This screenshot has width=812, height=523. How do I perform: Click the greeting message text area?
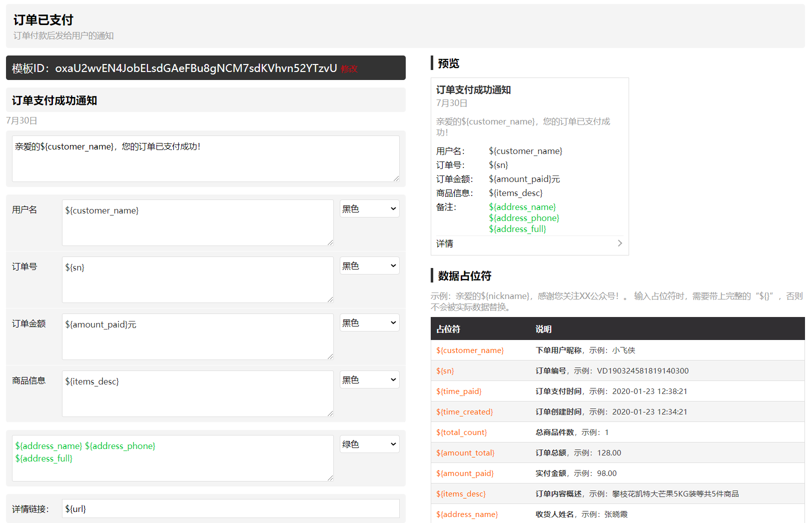pos(205,158)
